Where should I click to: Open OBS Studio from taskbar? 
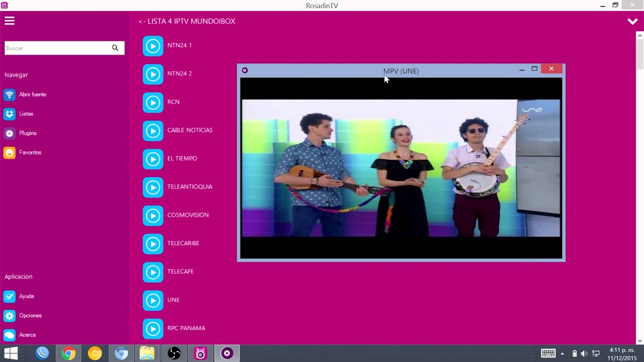click(174, 353)
